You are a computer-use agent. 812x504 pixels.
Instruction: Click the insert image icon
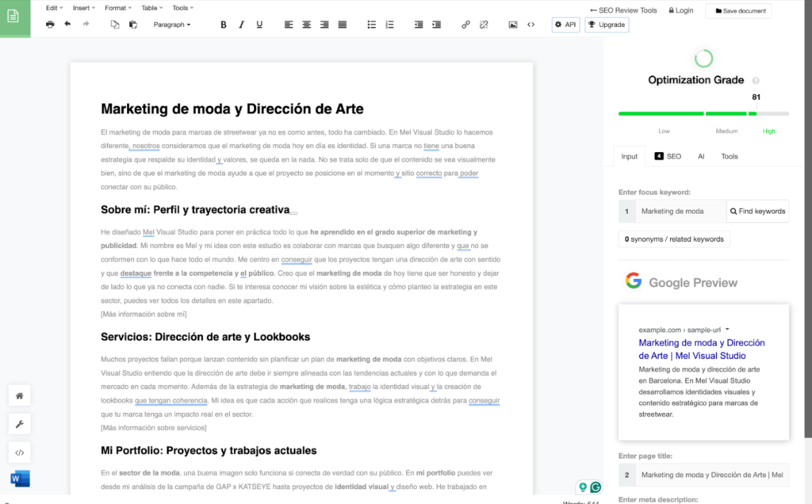click(x=513, y=25)
